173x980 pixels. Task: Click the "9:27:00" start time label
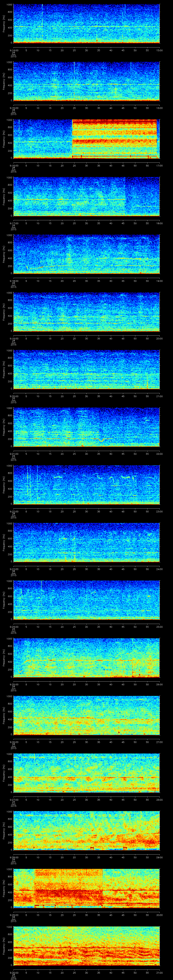pos(14,800)
